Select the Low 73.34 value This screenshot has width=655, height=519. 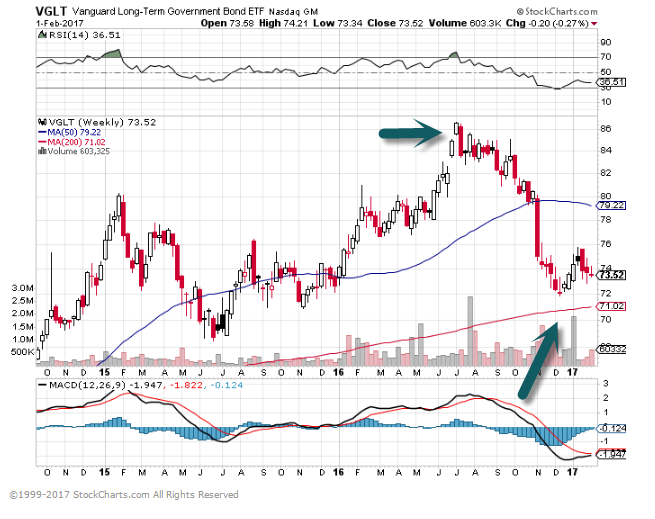click(x=338, y=23)
